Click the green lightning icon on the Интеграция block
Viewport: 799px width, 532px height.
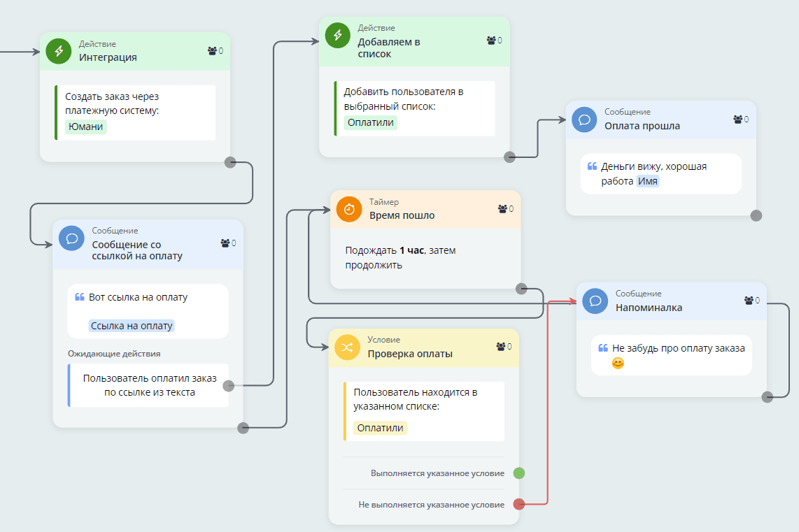pos(59,50)
